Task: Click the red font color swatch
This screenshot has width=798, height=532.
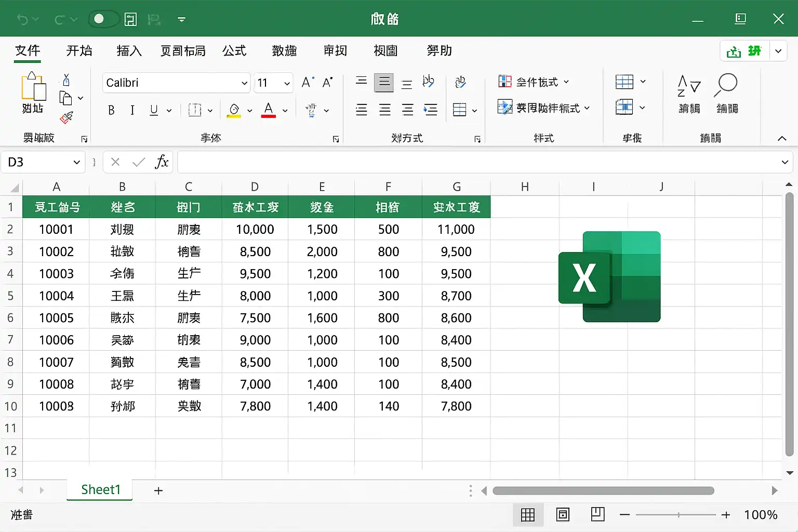Action: tap(268, 110)
